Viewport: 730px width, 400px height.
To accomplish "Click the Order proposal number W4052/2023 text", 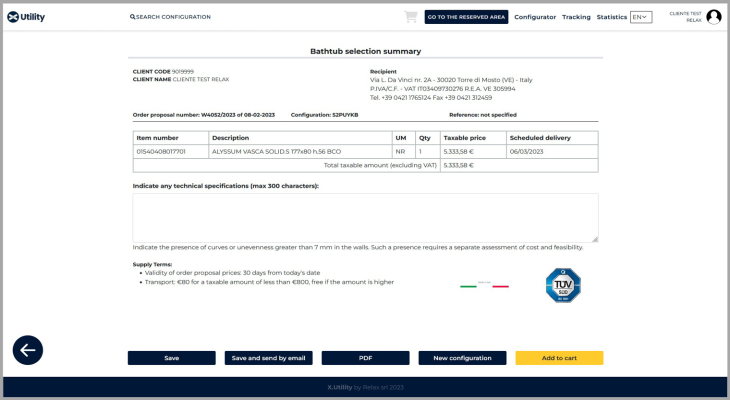I will [204, 115].
